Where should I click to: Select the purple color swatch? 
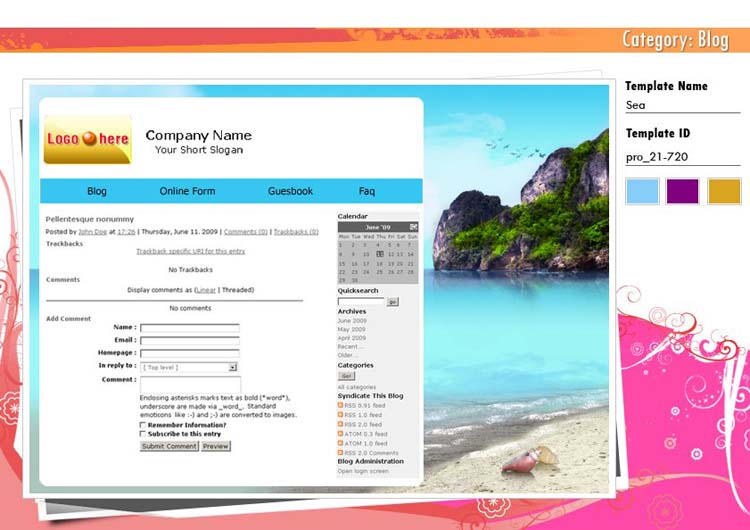tap(683, 191)
